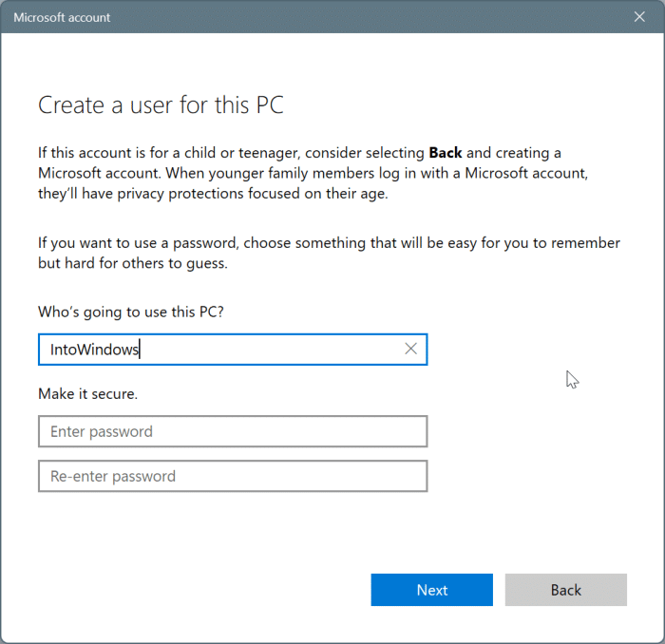Go back with the Back button

(x=566, y=590)
